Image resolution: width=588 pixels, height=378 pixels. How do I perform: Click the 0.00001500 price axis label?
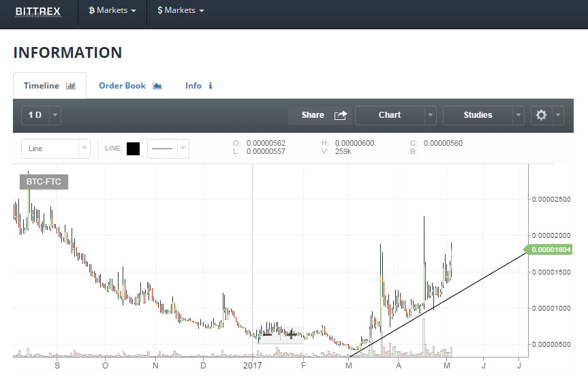pyautogui.click(x=551, y=272)
